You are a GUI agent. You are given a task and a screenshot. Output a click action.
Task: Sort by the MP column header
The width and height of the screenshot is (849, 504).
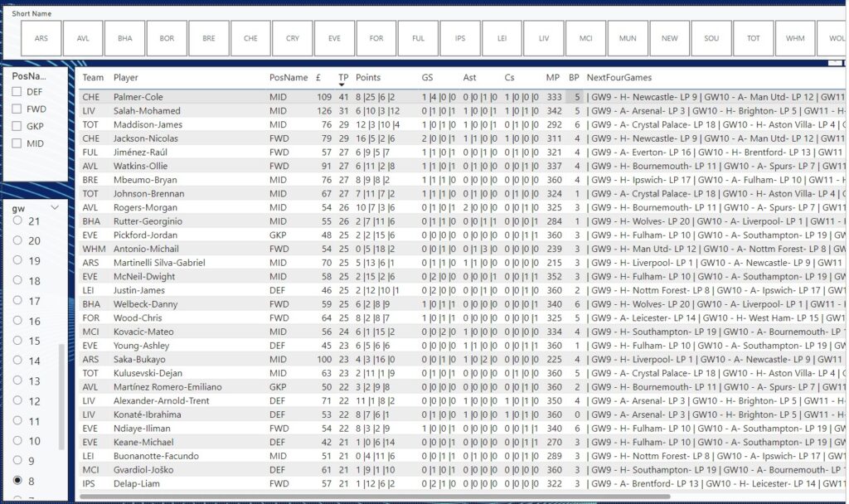553,77
